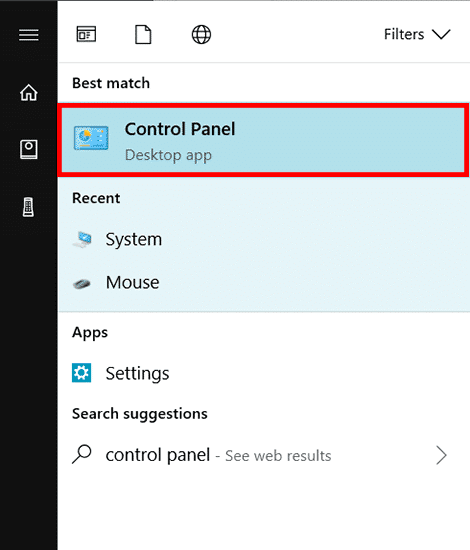This screenshot has width=470, height=550.
Task: Click the Mouse device icon
Action: (x=82, y=283)
